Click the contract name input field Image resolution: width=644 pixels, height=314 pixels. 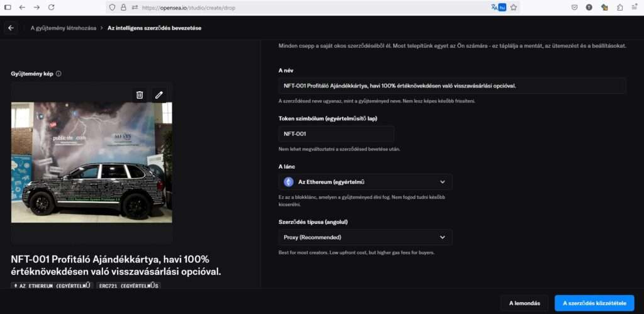click(x=452, y=86)
